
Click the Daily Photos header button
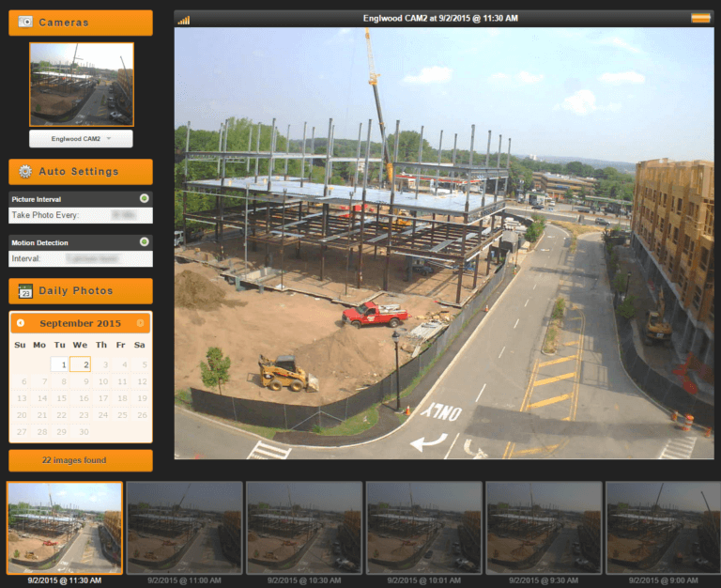(x=81, y=291)
